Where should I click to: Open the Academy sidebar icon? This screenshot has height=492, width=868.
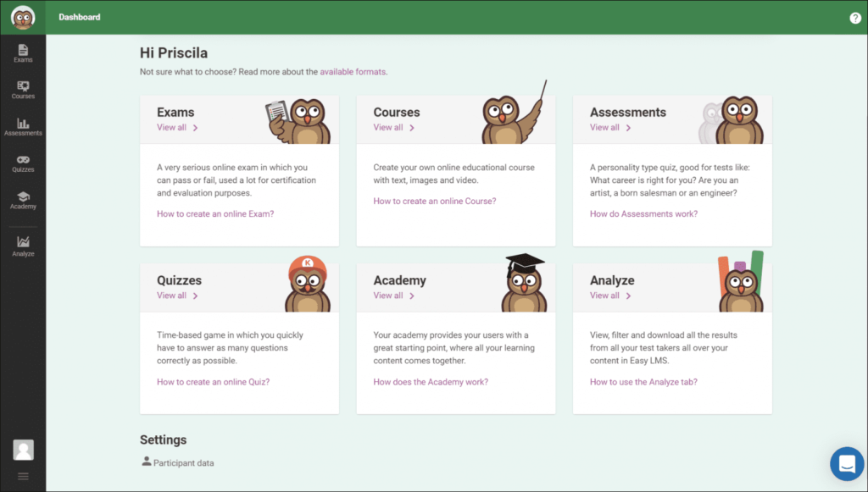tap(22, 201)
